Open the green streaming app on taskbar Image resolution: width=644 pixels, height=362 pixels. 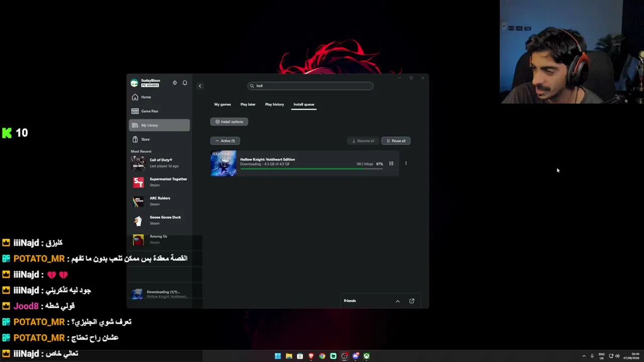tap(333, 356)
